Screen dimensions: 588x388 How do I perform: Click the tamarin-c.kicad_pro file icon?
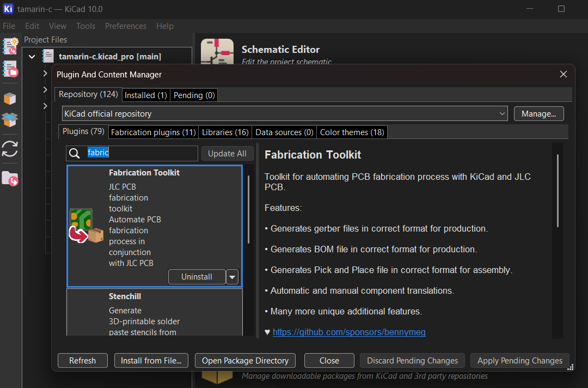(48, 56)
